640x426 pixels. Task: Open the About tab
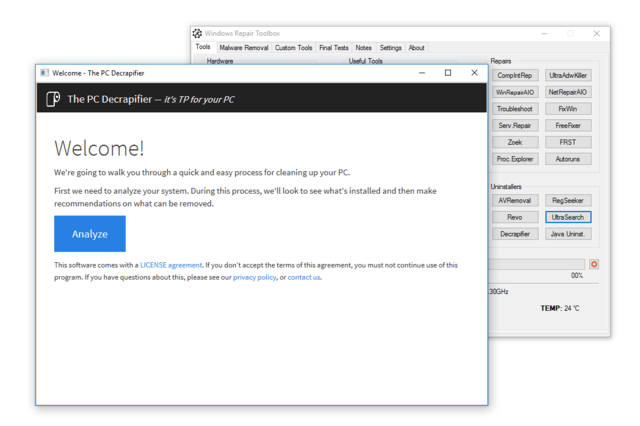pyautogui.click(x=416, y=48)
